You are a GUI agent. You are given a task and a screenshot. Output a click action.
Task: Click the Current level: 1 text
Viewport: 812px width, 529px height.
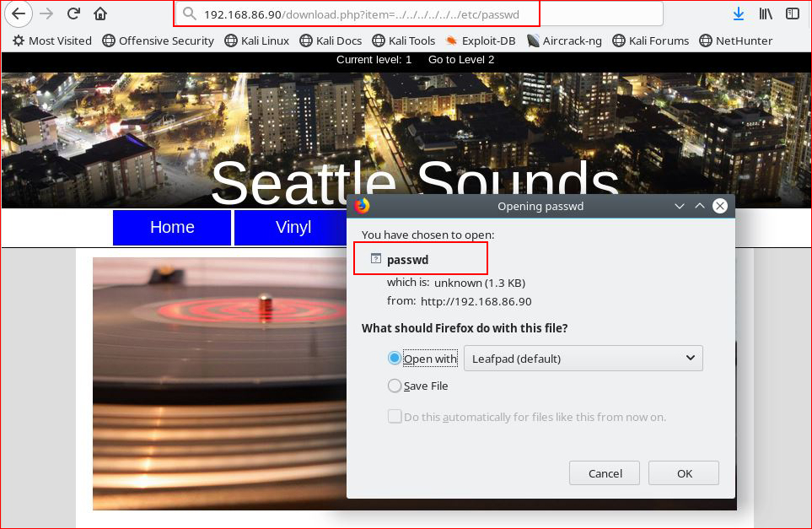374,60
